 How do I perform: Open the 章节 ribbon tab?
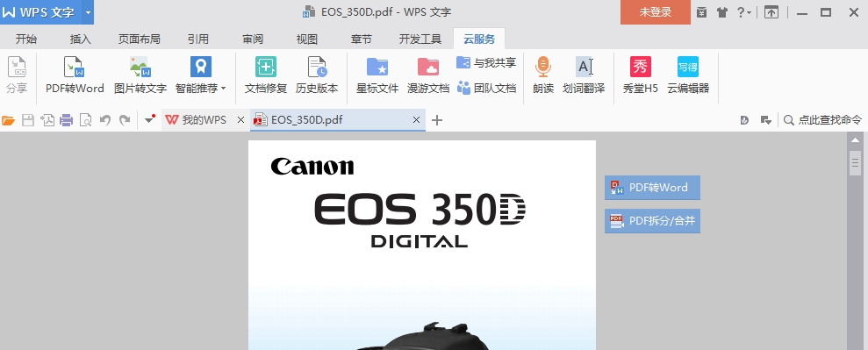pos(362,39)
